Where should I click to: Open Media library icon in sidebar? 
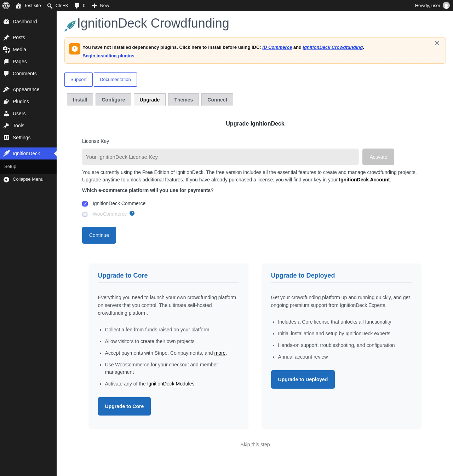(x=6, y=50)
